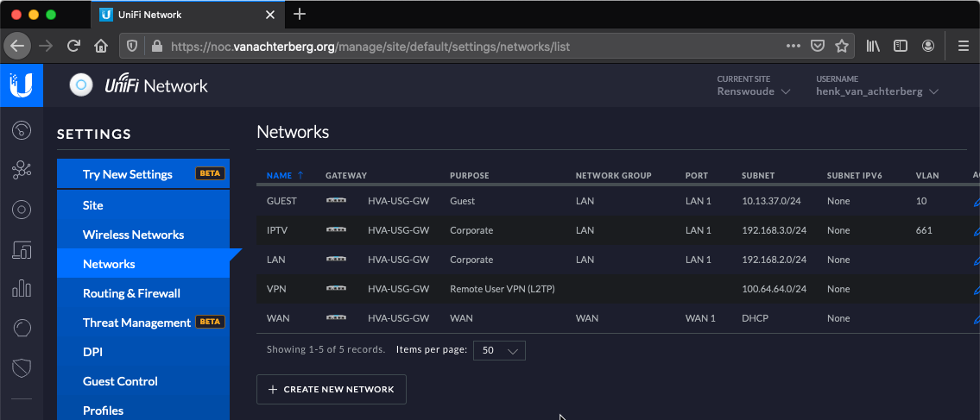The height and width of the screenshot is (420, 980).
Task: Click Create New Network button
Action: tap(332, 390)
